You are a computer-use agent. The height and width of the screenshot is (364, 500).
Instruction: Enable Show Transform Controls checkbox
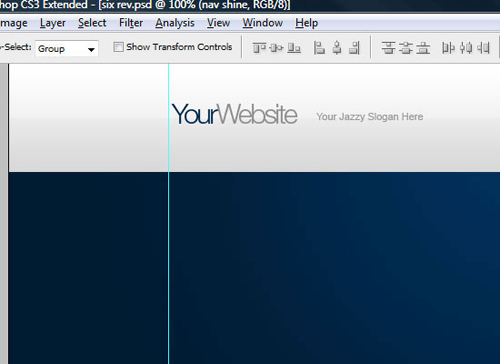[x=118, y=47]
